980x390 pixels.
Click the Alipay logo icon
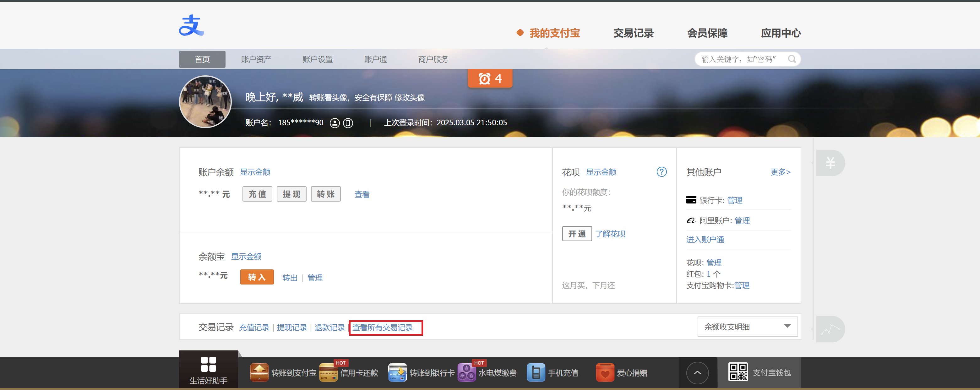point(191,25)
